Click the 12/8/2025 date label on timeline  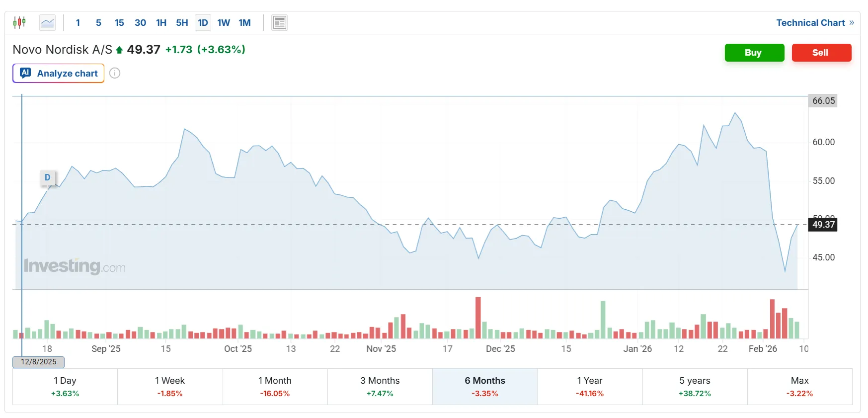point(39,362)
